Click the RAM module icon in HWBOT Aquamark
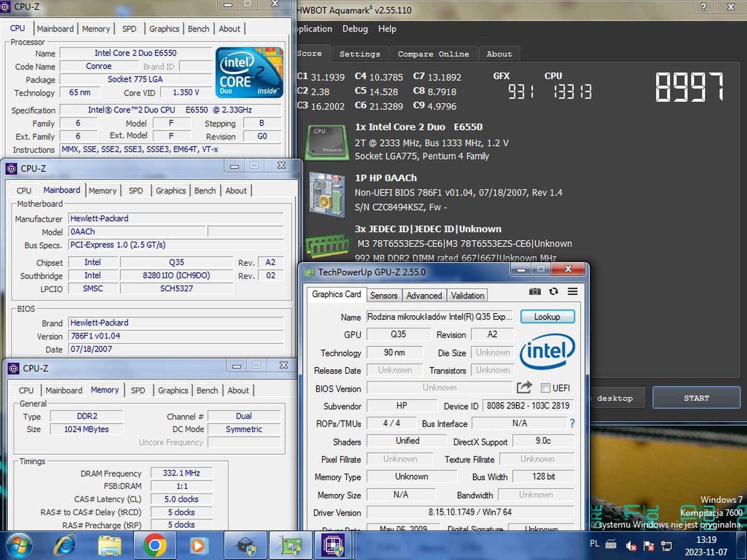The image size is (747, 560). point(327,245)
